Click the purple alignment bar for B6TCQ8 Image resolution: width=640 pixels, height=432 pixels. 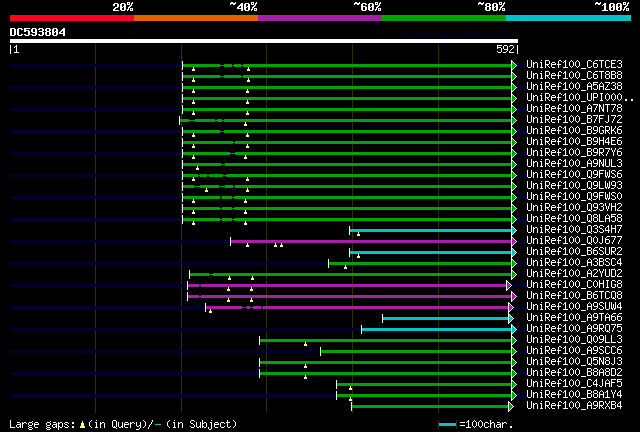pos(350,296)
